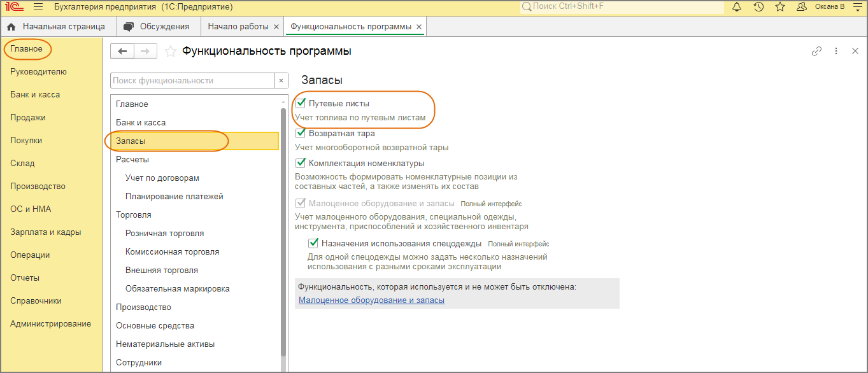This screenshot has height=373, width=868.
Task: Open the Операции sidebar section
Action: click(x=30, y=255)
